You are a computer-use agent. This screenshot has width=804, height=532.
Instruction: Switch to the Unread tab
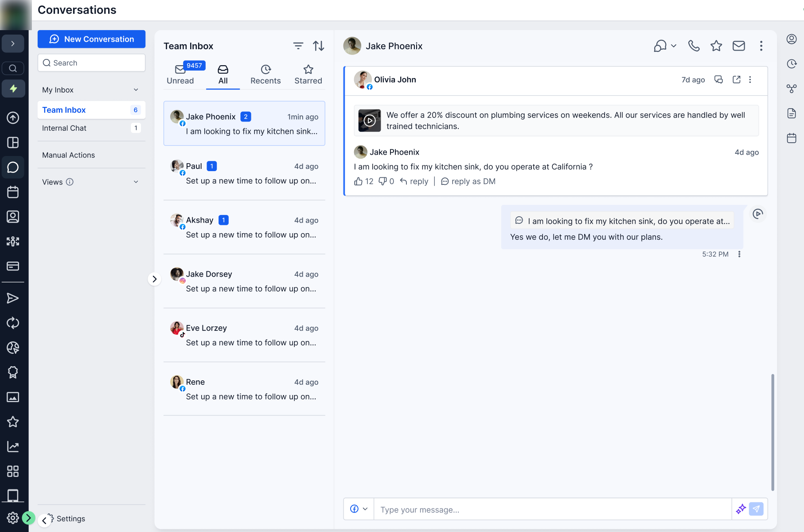click(180, 74)
